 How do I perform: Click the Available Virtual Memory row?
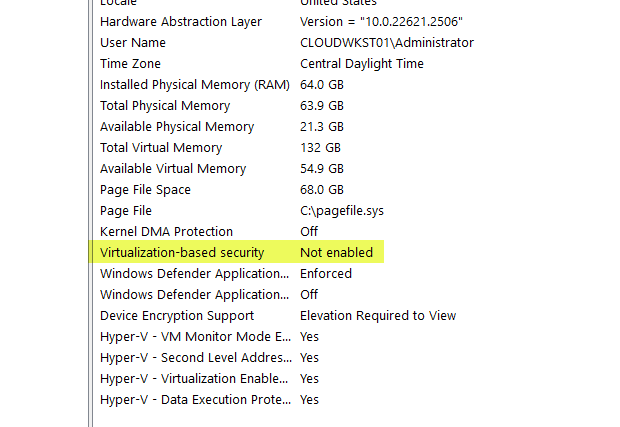tap(173, 169)
